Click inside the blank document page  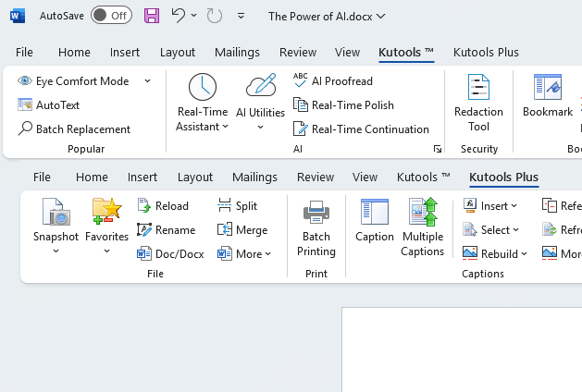point(462,349)
